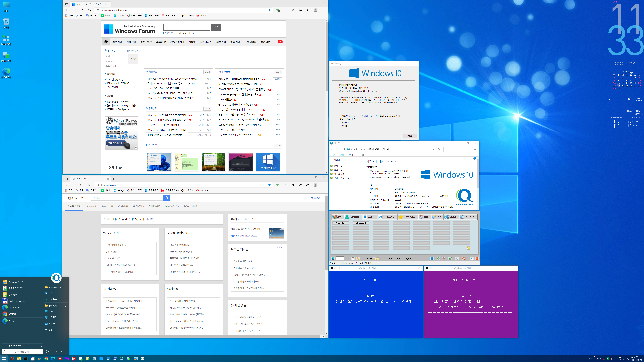Click the Chrome icon on taskbar
This screenshot has width=644, height=362.
[x=46, y=358]
